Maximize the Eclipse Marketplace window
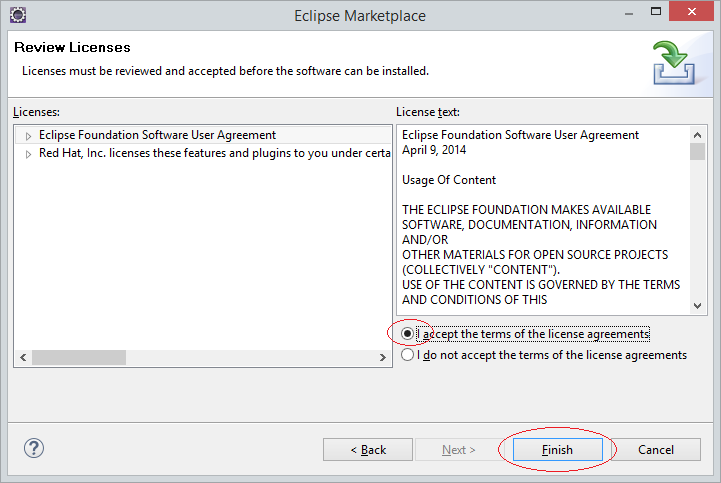721x483 pixels. click(x=656, y=12)
